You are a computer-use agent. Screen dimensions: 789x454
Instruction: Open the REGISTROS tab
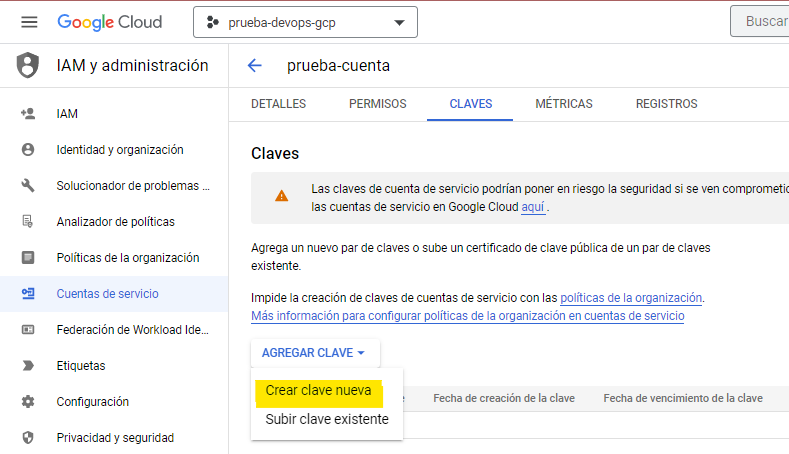point(666,104)
